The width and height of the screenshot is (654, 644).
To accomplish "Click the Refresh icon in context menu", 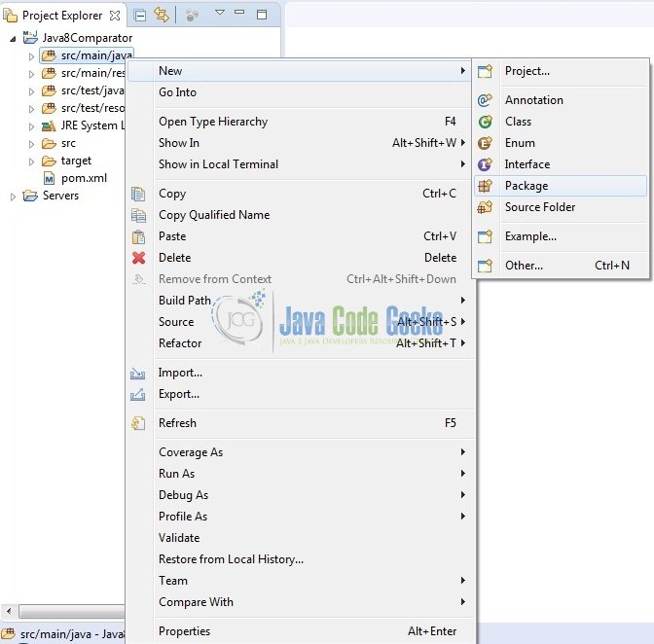I will 138,423.
